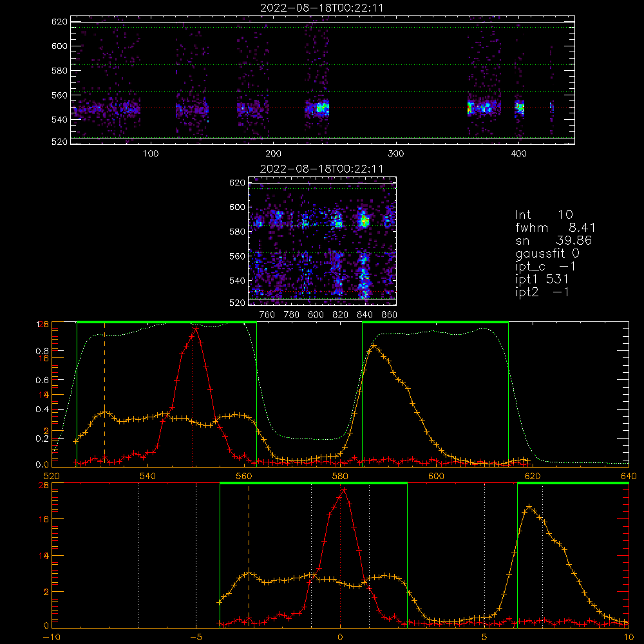Click white y-axis label 0.2 on profile plot
644x644 pixels.
coord(43,439)
